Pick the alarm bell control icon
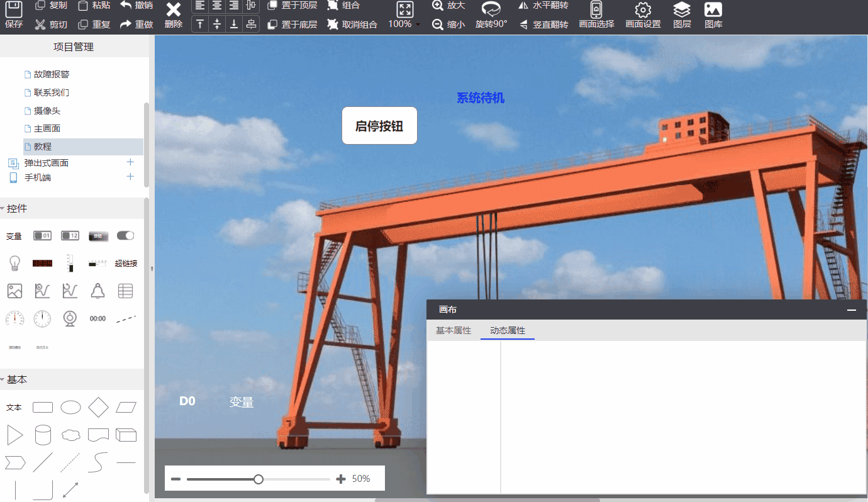This screenshot has height=502, width=868. tap(97, 291)
